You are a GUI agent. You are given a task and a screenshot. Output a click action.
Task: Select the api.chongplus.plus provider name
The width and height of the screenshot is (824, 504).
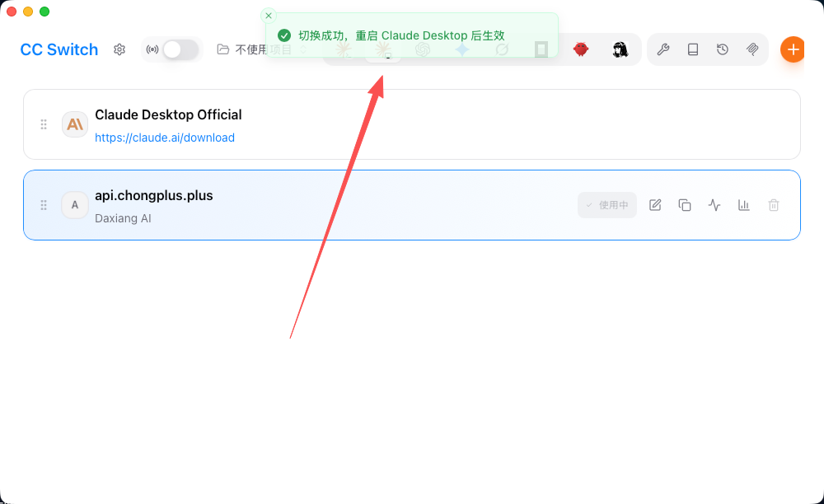point(154,195)
